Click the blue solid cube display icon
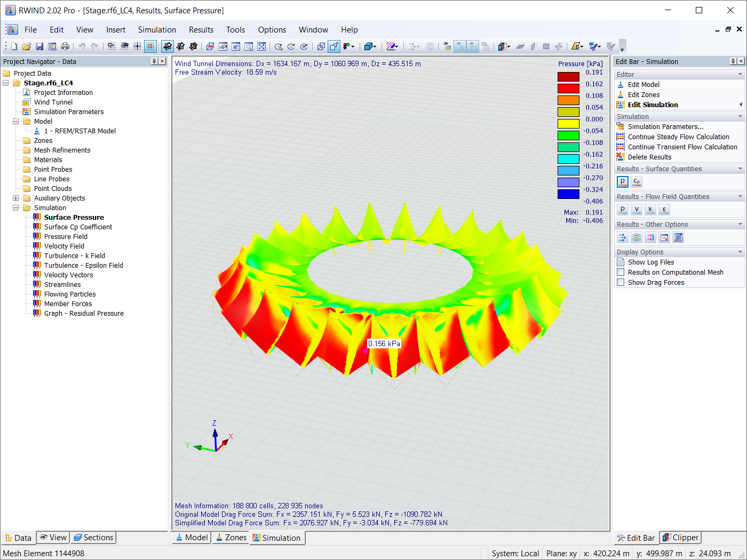The image size is (747, 560). click(368, 46)
